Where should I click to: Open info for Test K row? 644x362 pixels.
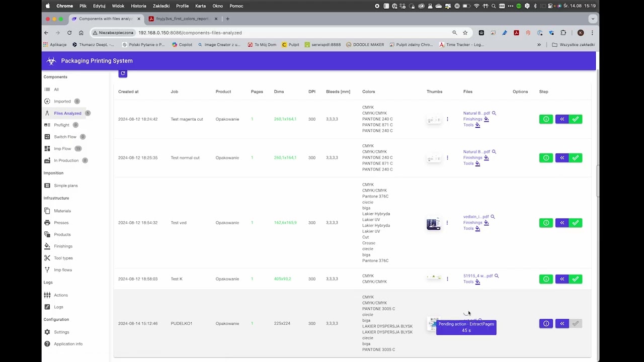coord(546,279)
